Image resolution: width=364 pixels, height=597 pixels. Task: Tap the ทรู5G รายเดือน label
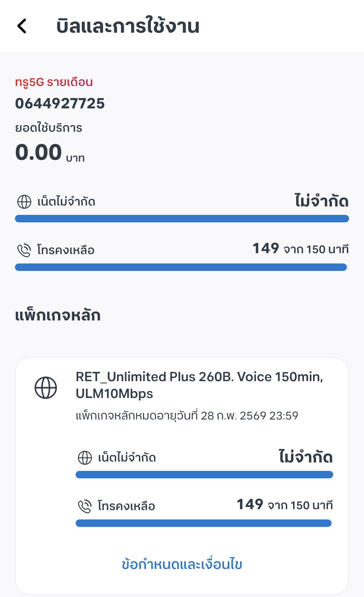point(54,82)
